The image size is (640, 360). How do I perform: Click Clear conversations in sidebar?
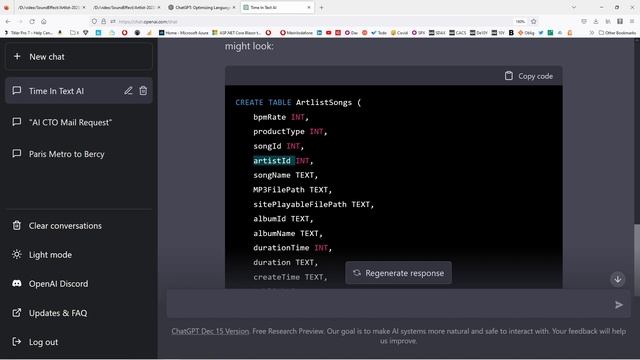pos(79,225)
